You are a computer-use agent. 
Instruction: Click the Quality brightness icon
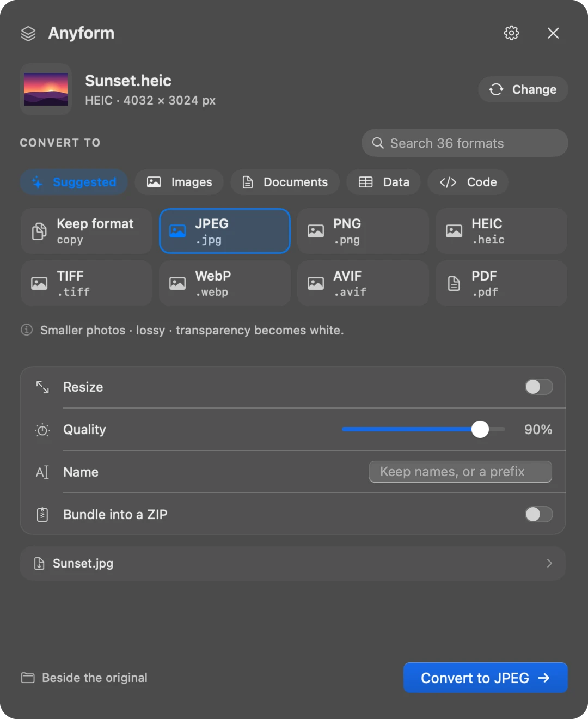[42, 430]
